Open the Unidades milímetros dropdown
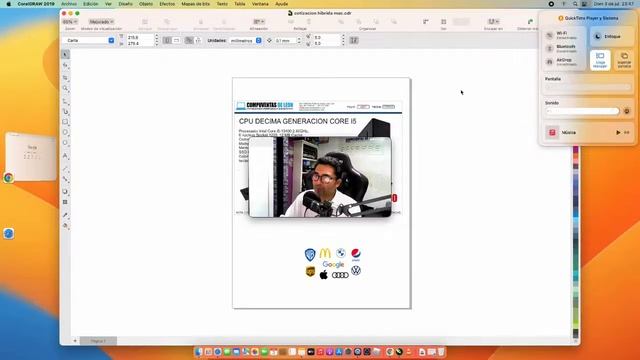The height and width of the screenshot is (360, 640). (x=258, y=40)
